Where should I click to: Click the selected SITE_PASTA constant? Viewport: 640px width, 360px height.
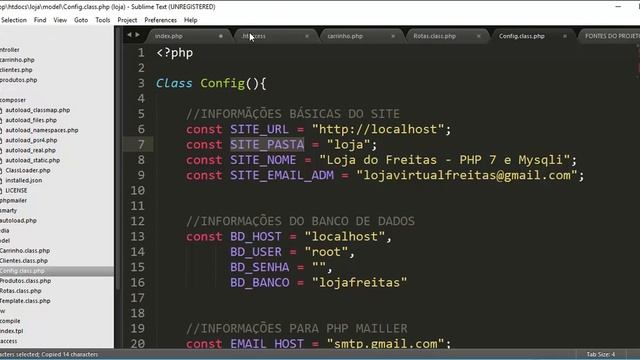click(267, 144)
